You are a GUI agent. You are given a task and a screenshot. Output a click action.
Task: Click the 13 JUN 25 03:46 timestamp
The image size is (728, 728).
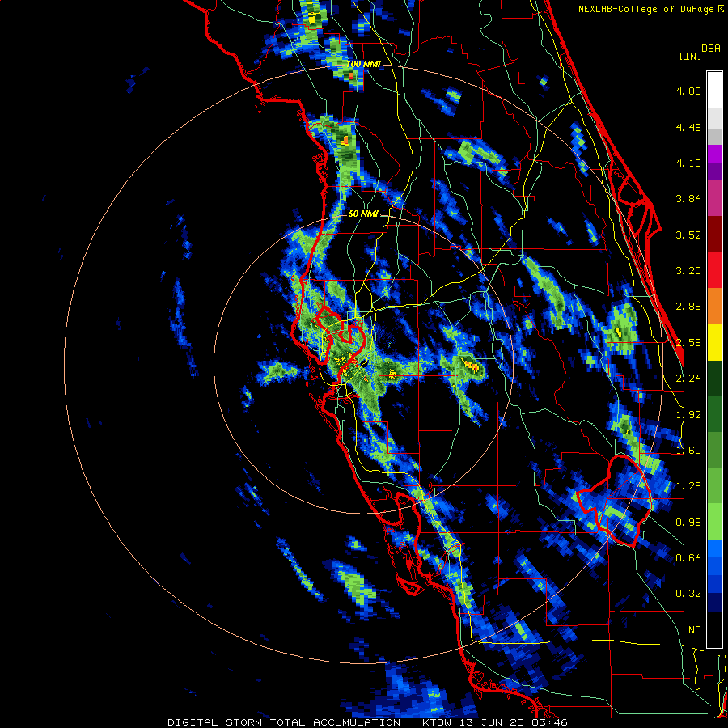tap(514, 722)
